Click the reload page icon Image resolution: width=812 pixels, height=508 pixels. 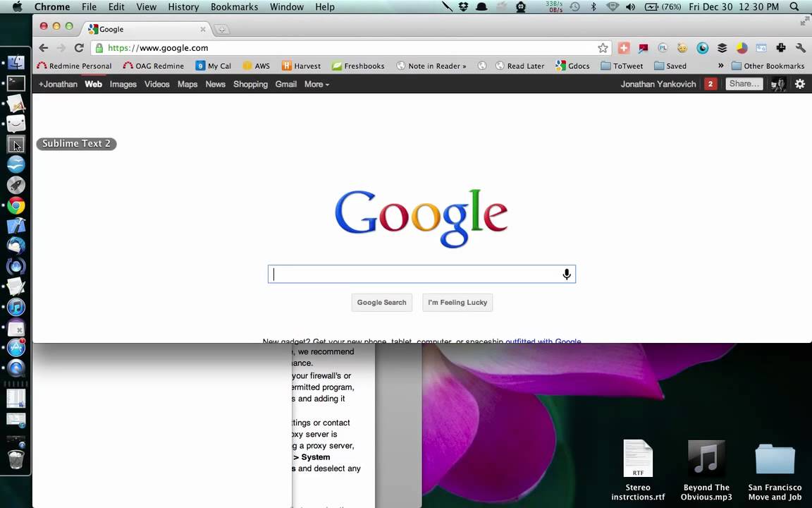(x=79, y=48)
